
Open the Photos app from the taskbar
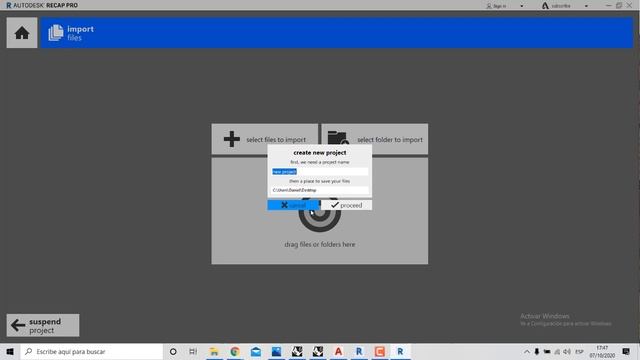pos(276,351)
